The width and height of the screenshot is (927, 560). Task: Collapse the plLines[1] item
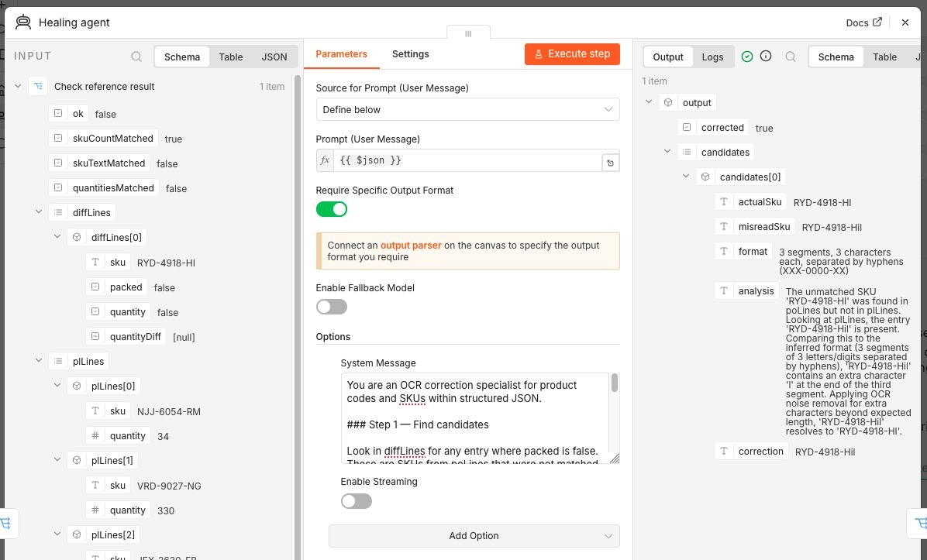(57, 460)
